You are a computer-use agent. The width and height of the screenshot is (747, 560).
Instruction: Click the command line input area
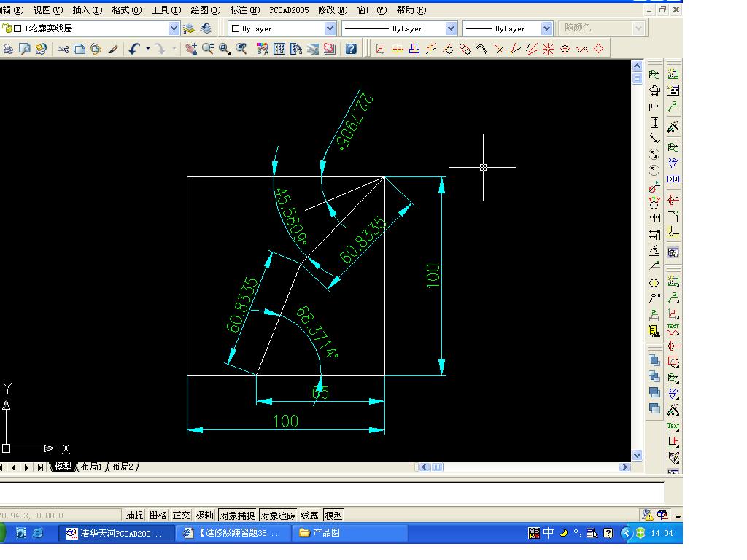[x=332, y=493]
